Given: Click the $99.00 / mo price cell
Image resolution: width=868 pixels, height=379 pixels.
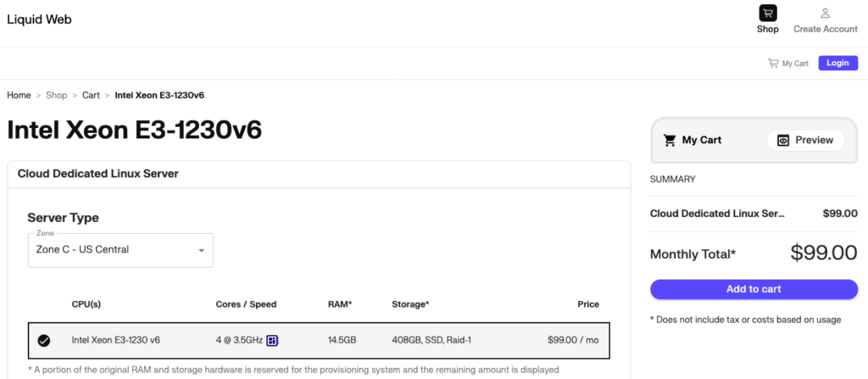Looking at the screenshot, I should pyautogui.click(x=573, y=340).
